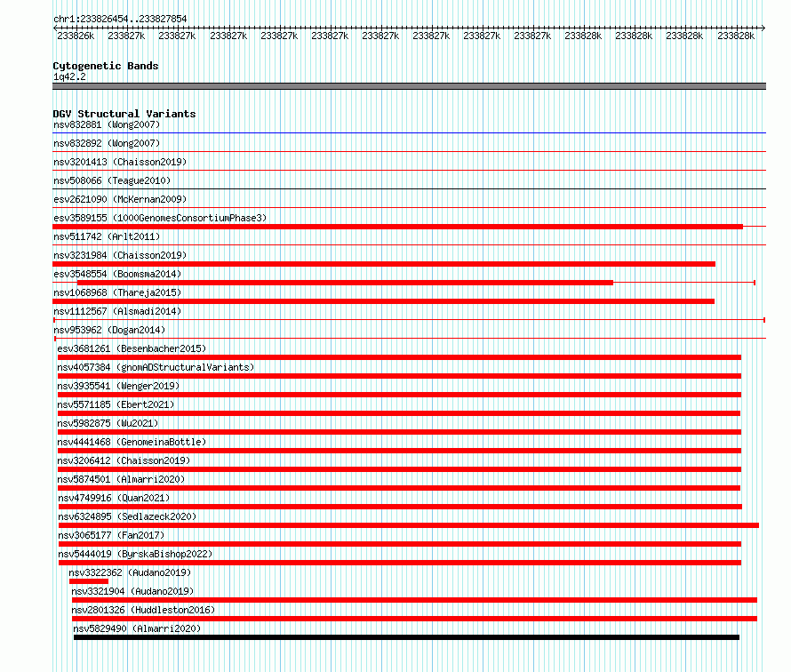Click the blue nsv832881 variant line

tap(409, 133)
